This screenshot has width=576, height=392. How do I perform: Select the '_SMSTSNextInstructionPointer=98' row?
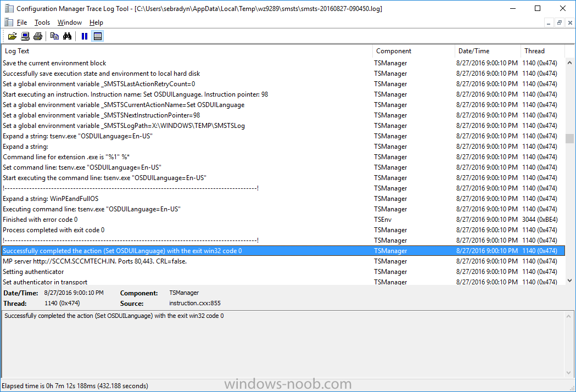point(283,115)
